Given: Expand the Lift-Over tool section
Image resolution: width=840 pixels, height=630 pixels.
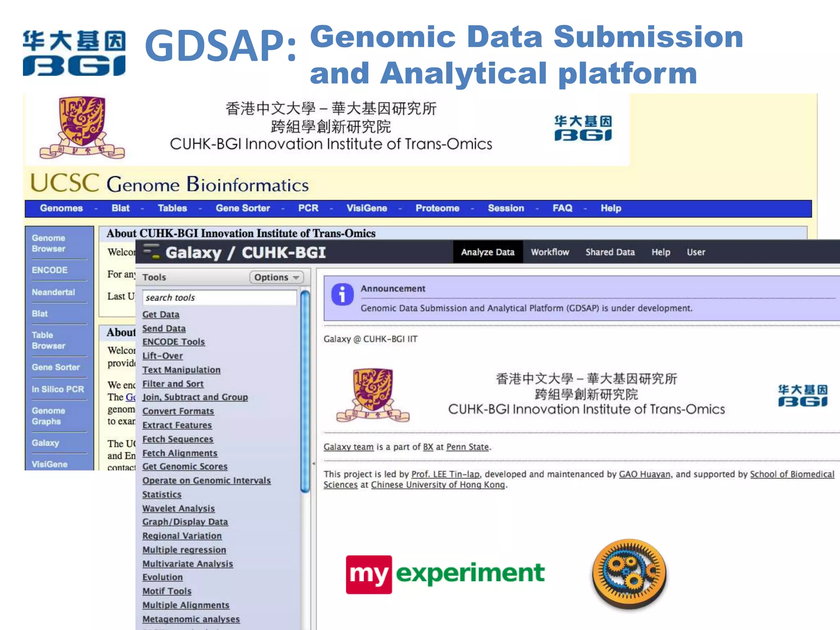Looking at the screenshot, I should [162, 356].
